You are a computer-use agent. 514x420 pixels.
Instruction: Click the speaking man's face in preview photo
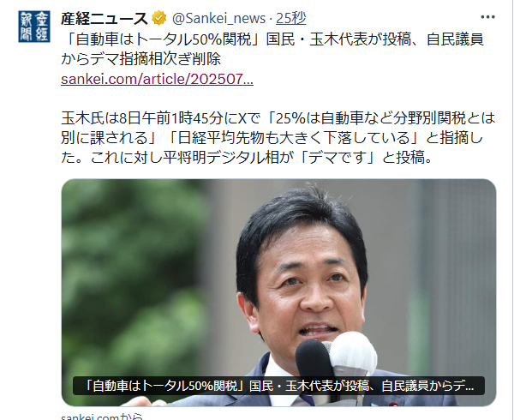(x=307, y=289)
